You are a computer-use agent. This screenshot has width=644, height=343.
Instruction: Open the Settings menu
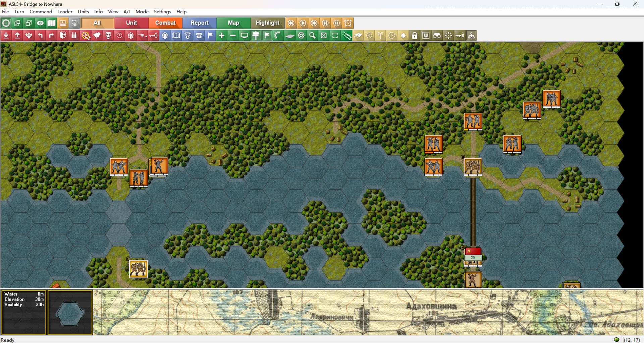(x=162, y=12)
